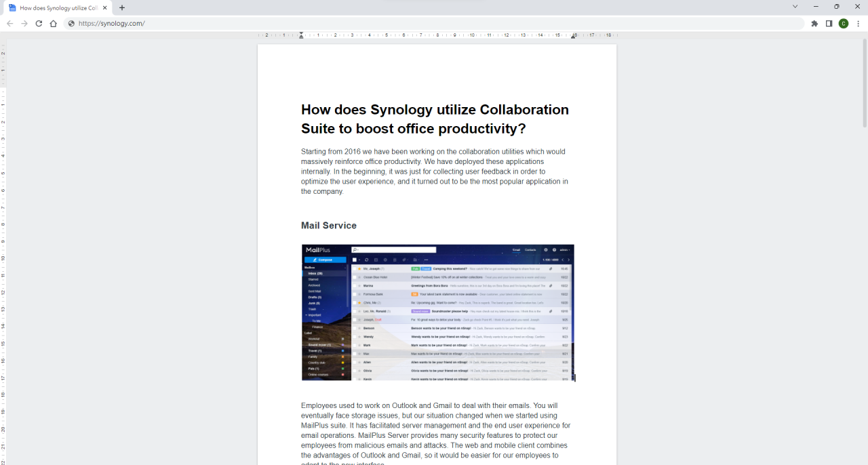The width and height of the screenshot is (868, 465).
Task: Collapse the Important folder group
Action: pos(305,315)
